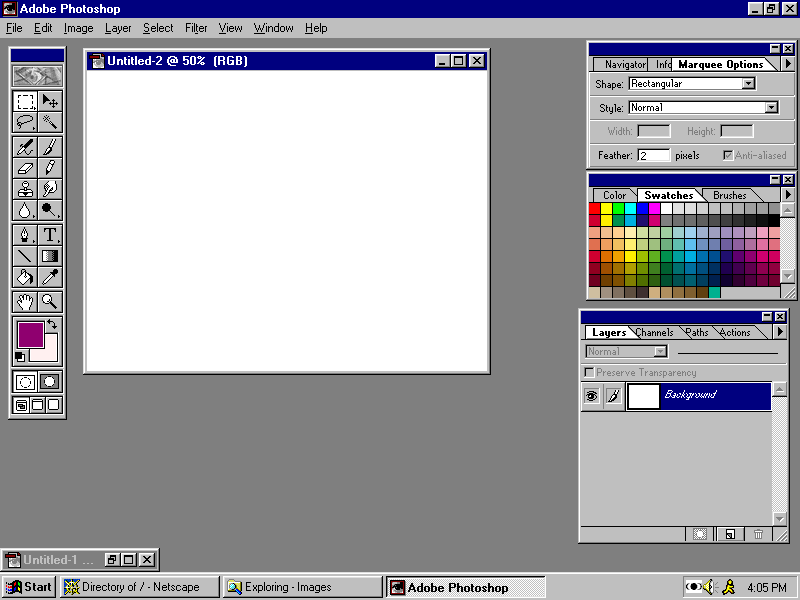
Task: Switch to Netscape Directory taskbar button
Action: pos(140,587)
